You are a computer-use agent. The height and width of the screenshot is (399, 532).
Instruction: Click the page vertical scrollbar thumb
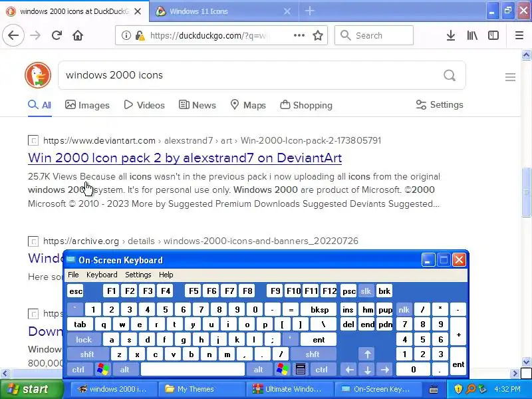click(526, 192)
